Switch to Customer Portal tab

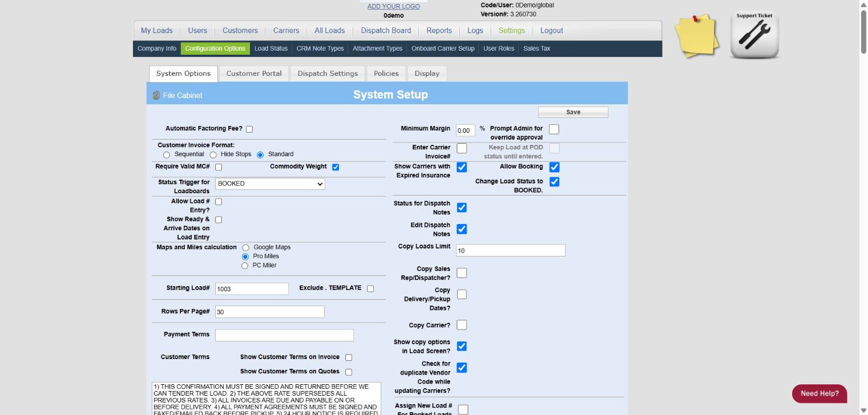(x=254, y=74)
